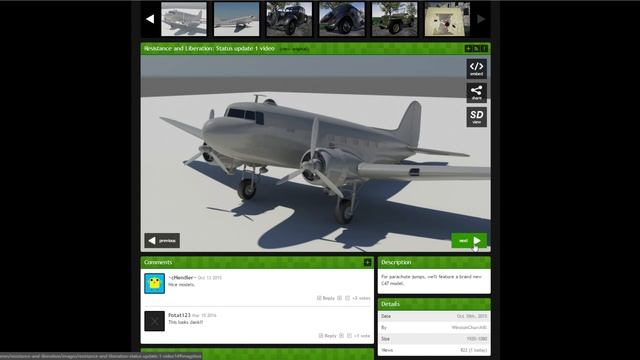Open beige room thumbnail
The image size is (640, 360).
(447, 19)
